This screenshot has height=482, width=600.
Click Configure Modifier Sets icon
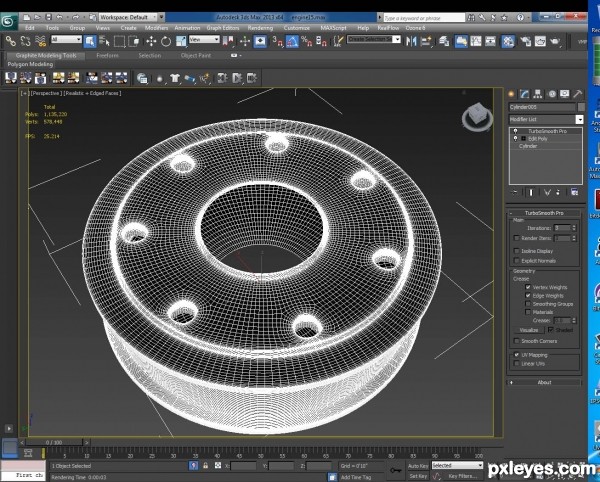click(574, 192)
